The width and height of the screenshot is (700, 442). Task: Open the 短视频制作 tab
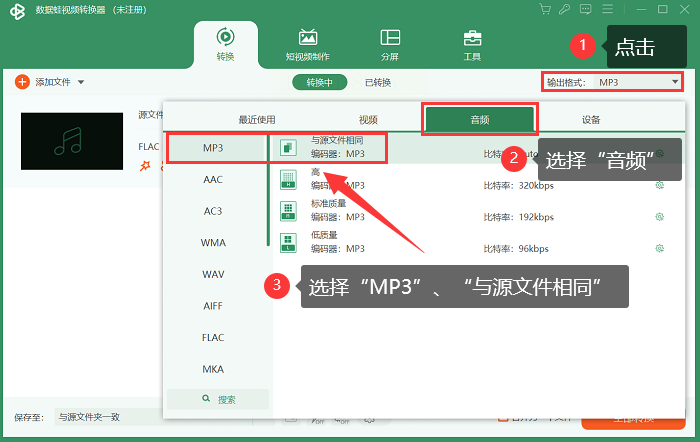[x=308, y=45]
